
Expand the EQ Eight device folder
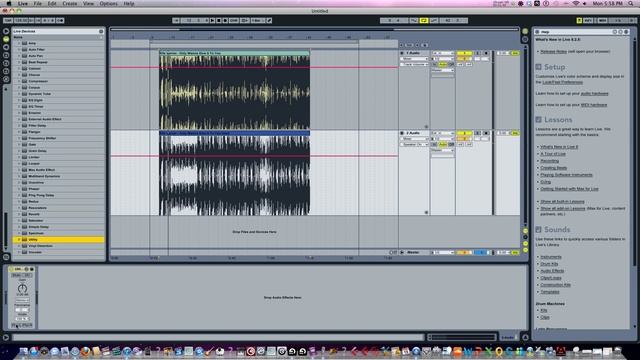pyautogui.click(x=19, y=100)
